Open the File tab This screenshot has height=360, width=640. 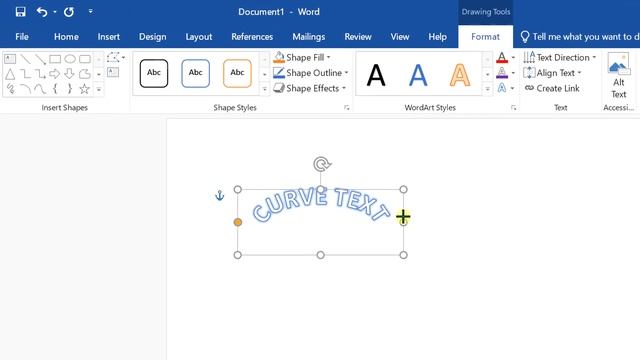tap(22, 37)
